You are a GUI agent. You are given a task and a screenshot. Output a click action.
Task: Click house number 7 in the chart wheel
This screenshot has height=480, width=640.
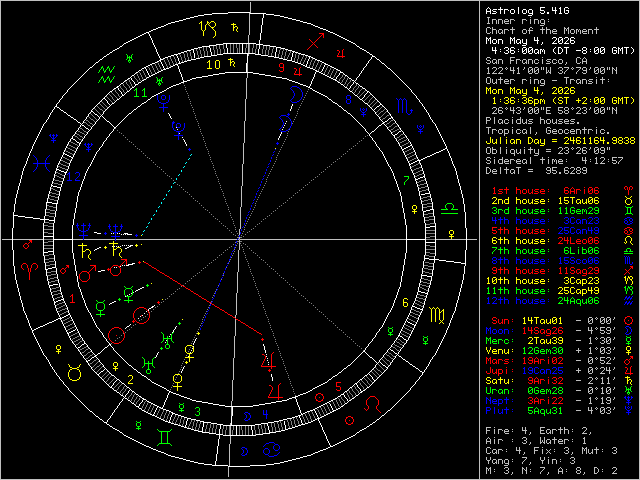click(x=406, y=180)
